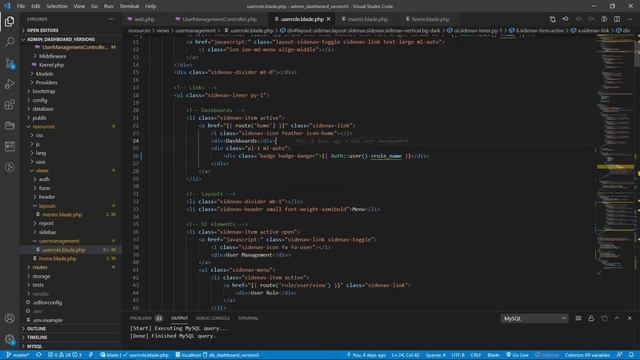Viewport: 640px width, 360px height.
Task: Open the File menu
Action: coord(21,6)
